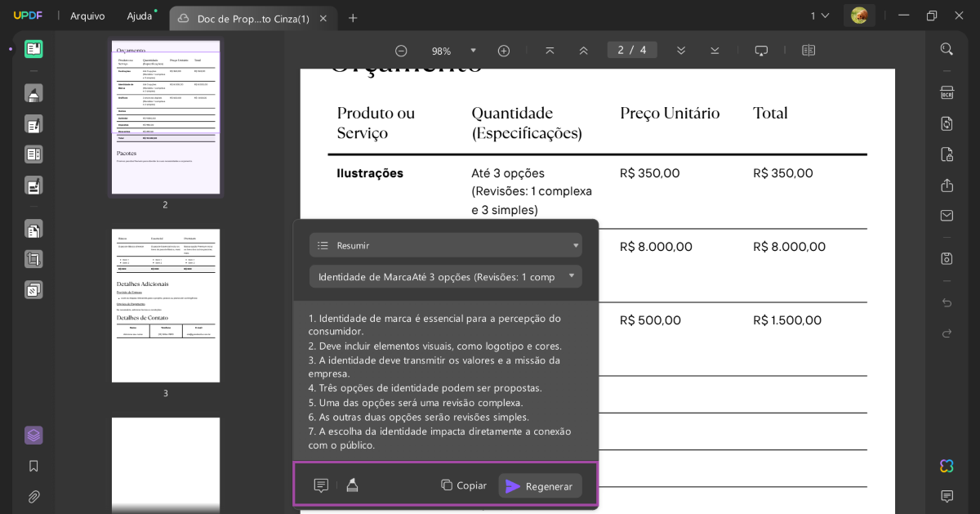Screen dimensions: 980x514
Task: Select the comment icon in the AI popup
Action: [321, 485]
